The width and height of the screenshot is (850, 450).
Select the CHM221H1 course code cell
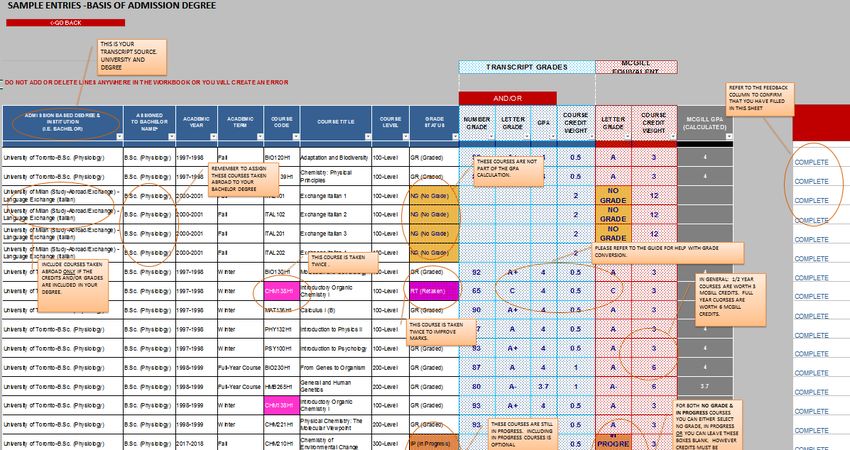click(x=281, y=425)
